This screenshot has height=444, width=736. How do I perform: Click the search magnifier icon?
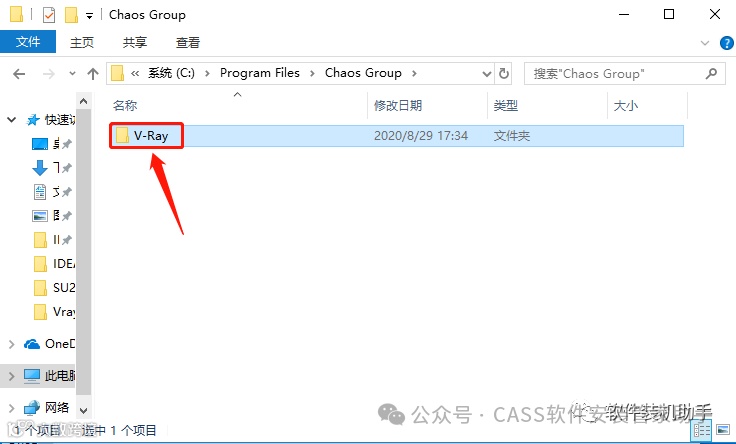712,73
